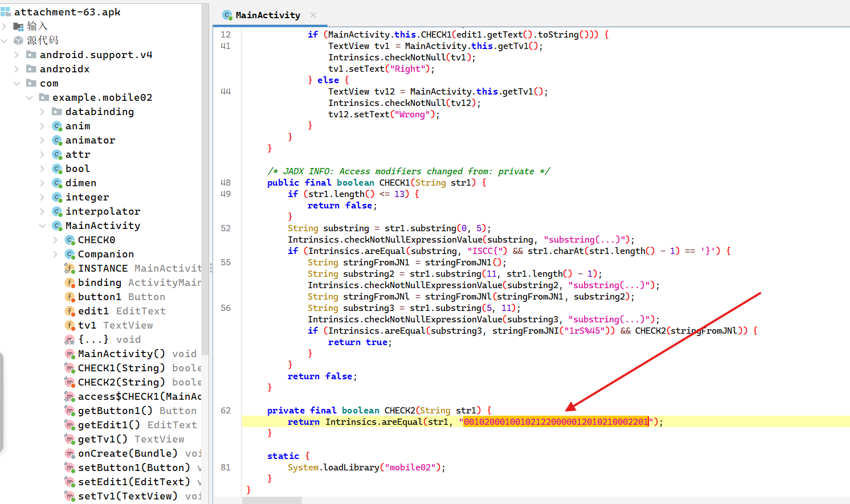Expand the interpolator class node

pyautogui.click(x=42, y=211)
